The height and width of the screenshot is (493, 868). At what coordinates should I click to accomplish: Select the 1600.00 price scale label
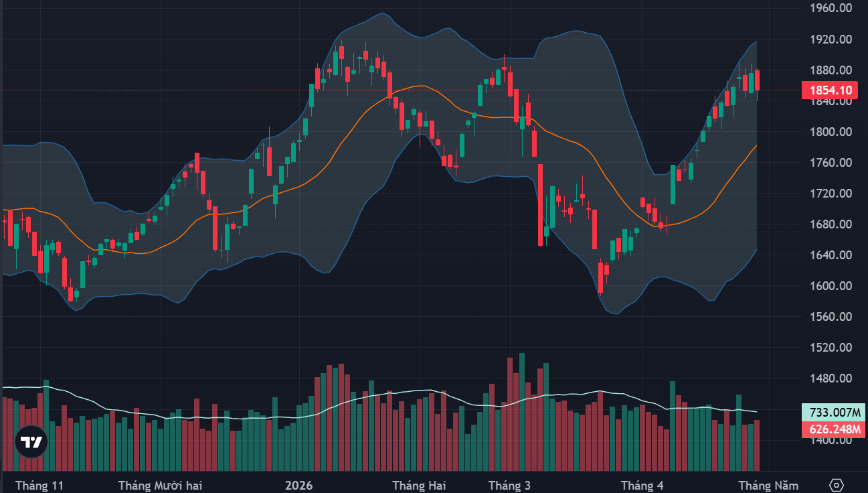click(x=830, y=286)
